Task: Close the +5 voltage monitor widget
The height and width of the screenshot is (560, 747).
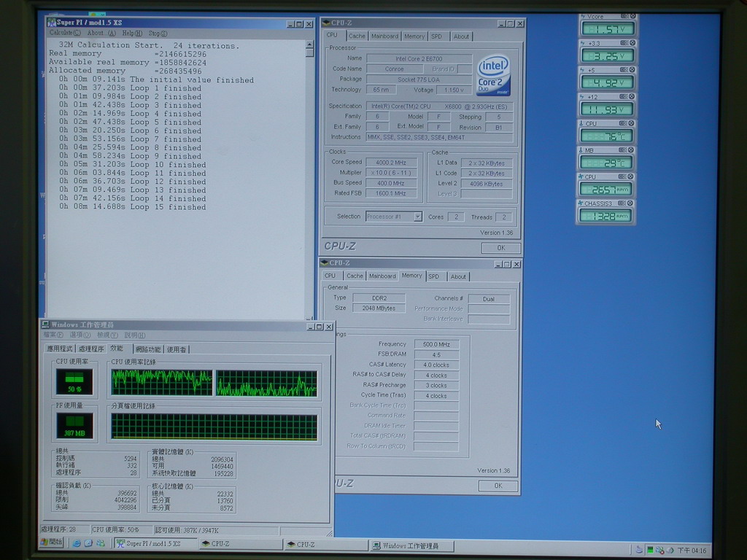Action: coord(632,69)
